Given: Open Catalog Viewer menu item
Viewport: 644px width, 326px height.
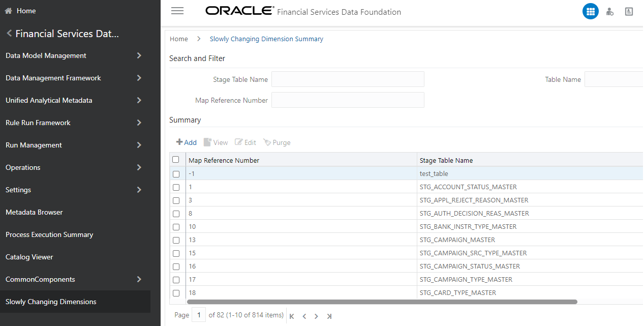Looking at the screenshot, I should 29,257.
